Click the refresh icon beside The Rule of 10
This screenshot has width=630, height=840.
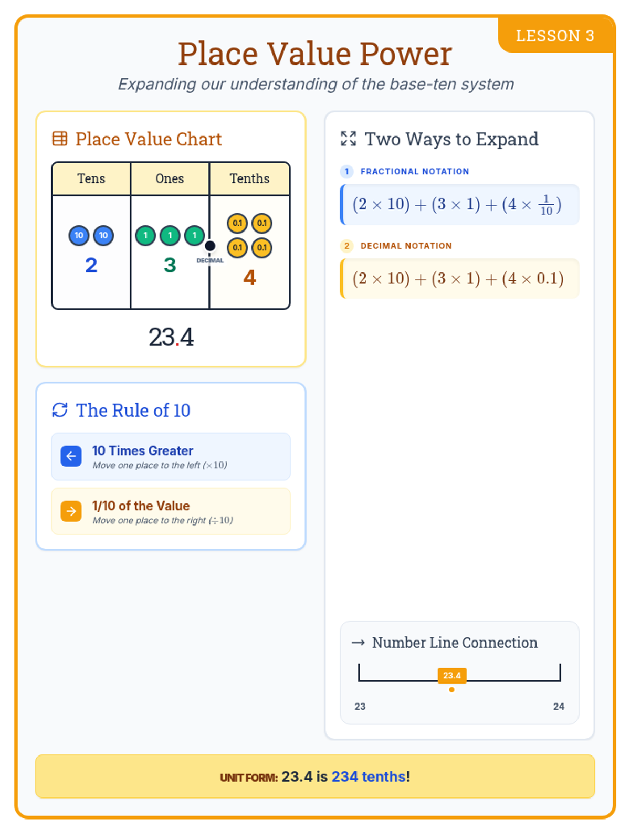click(60, 410)
